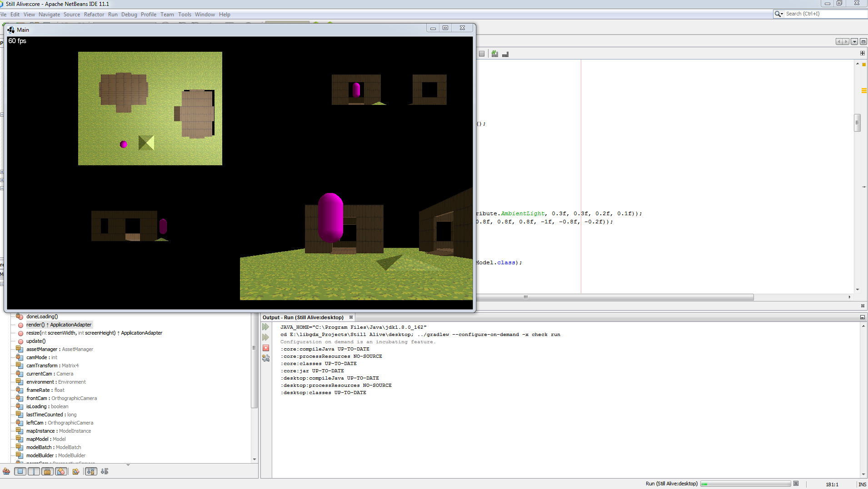Toggle Show Fields filter in Navigator

[20, 471]
